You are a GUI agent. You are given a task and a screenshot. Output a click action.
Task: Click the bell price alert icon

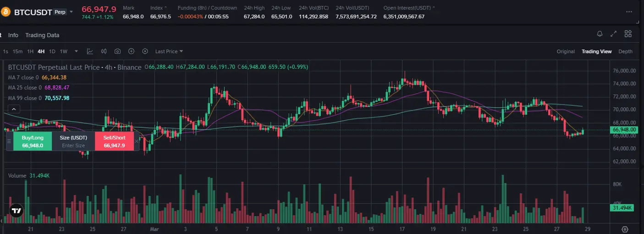point(600,33)
